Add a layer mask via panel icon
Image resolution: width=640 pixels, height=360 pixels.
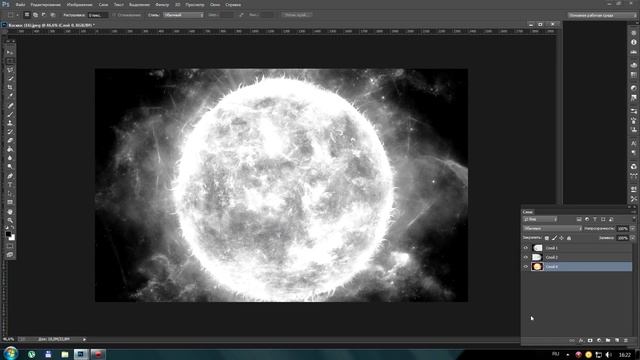coord(590,340)
